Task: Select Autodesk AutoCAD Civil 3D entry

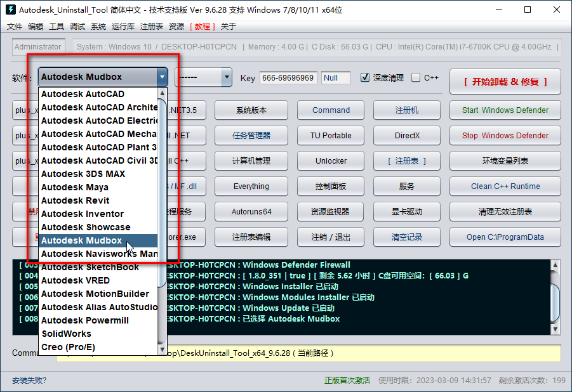Action: pyautogui.click(x=98, y=160)
